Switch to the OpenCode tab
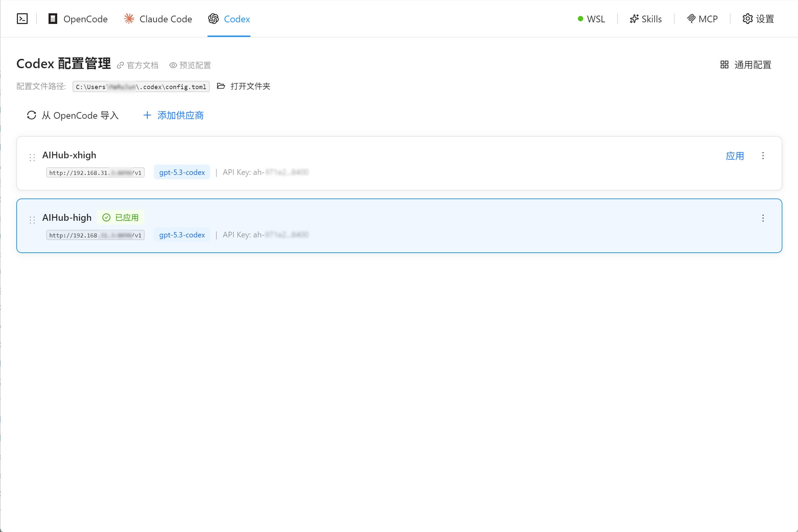Viewport: 798px width, 532px height. (x=78, y=19)
